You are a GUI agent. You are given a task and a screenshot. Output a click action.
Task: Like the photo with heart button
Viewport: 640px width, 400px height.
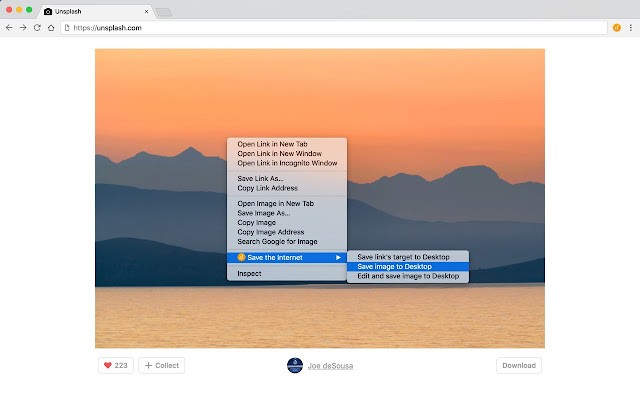coord(115,365)
